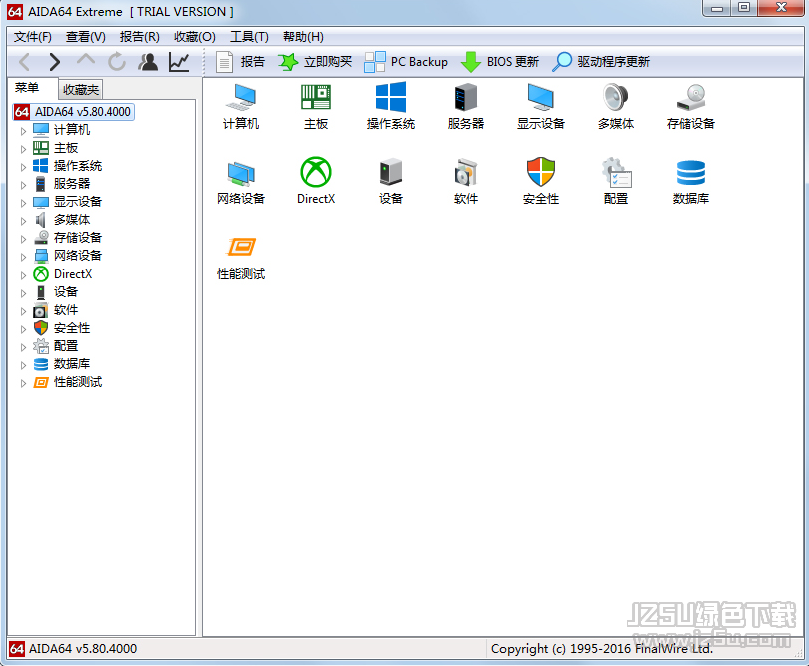
Task: Open the 显示设备 display icon in main pane
Action: pos(541,107)
